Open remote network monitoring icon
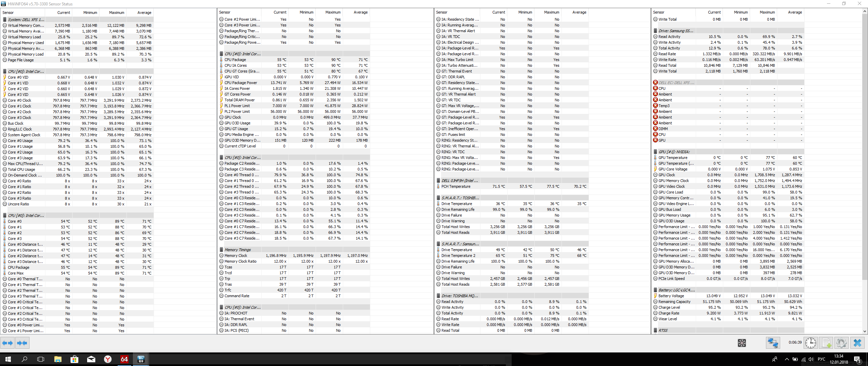This screenshot has width=868, height=366. 773,343
